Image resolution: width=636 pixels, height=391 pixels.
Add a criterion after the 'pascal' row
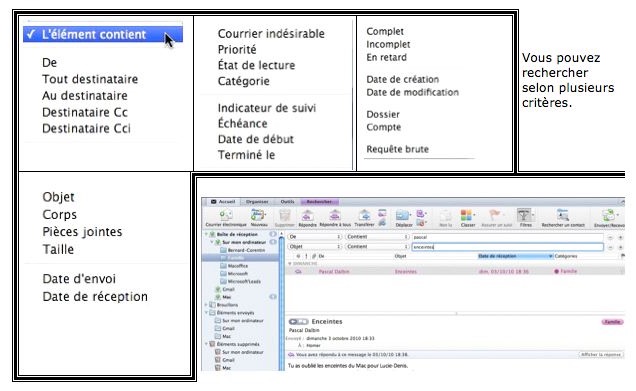coord(620,237)
